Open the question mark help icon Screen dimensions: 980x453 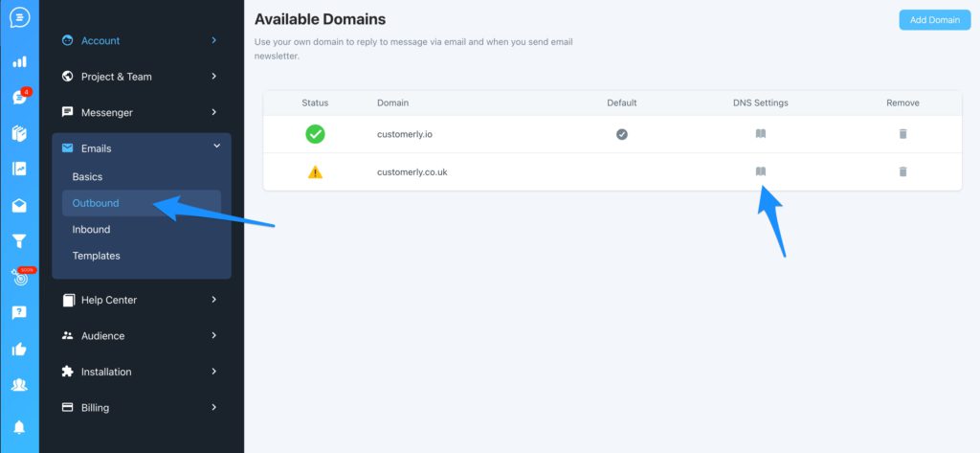coord(19,312)
